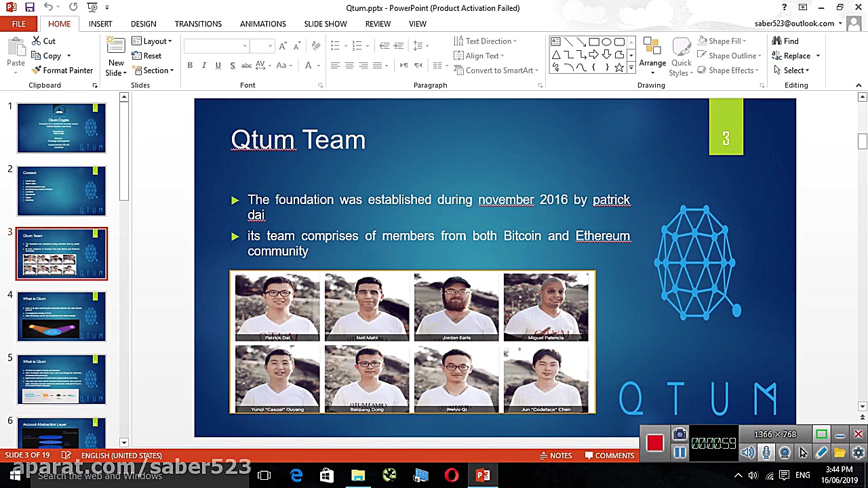Expand the shapes gallery More arrow
This screenshot has height=488, width=868.
pyautogui.click(x=631, y=68)
